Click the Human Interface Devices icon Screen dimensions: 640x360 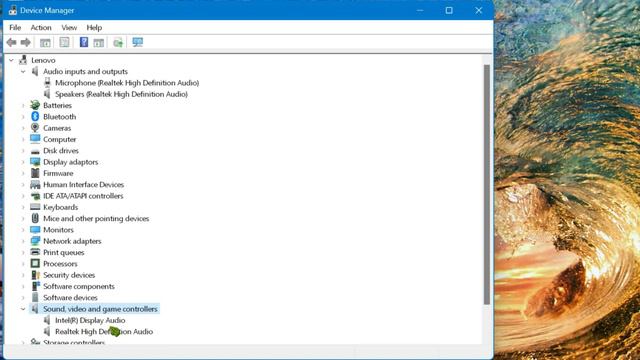click(35, 184)
